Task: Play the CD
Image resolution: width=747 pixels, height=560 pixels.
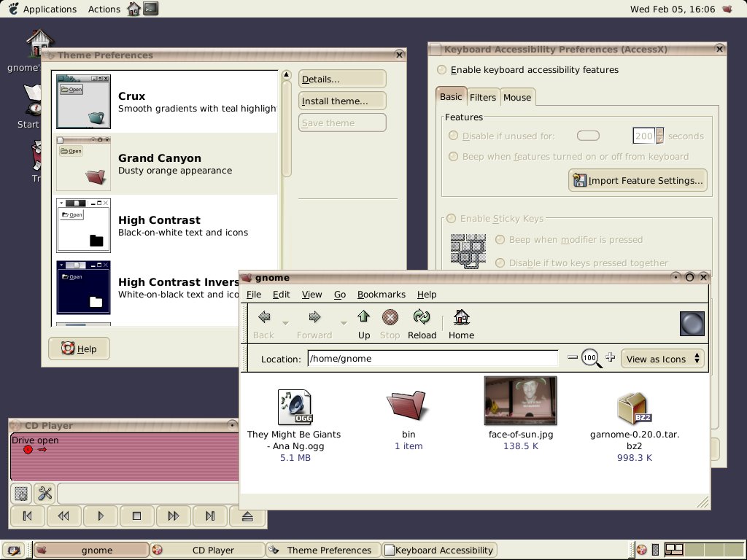Action: (100, 516)
